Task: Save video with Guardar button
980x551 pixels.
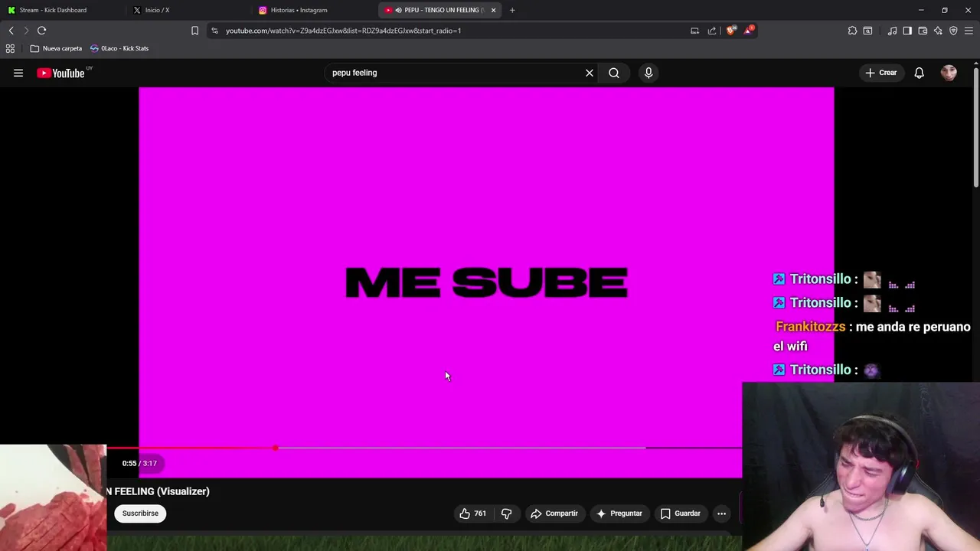Action: (x=681, y=514)
